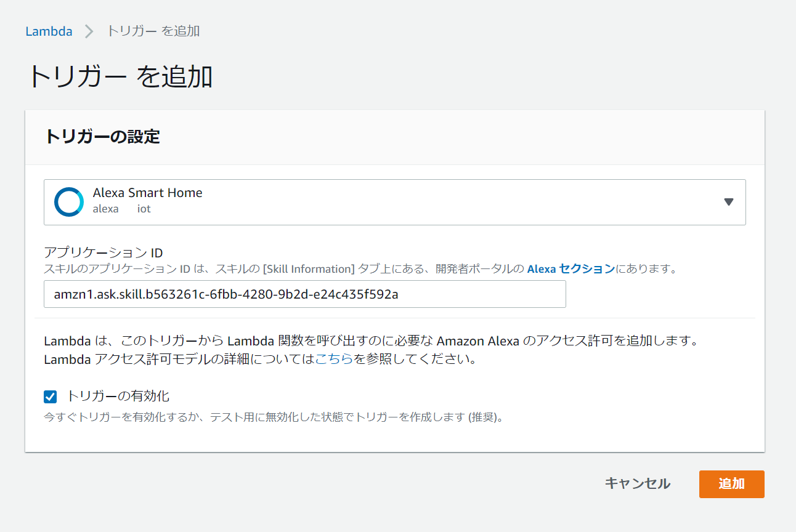796x532 pixels.
Task: Click the トリガー を追加 breadcrumb text
Action: click(153, 31)
